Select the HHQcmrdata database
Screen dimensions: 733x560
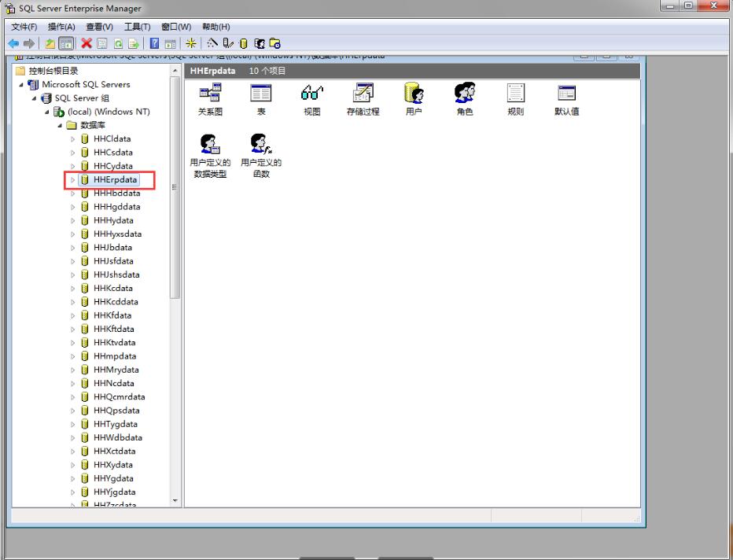click(120, 397)
